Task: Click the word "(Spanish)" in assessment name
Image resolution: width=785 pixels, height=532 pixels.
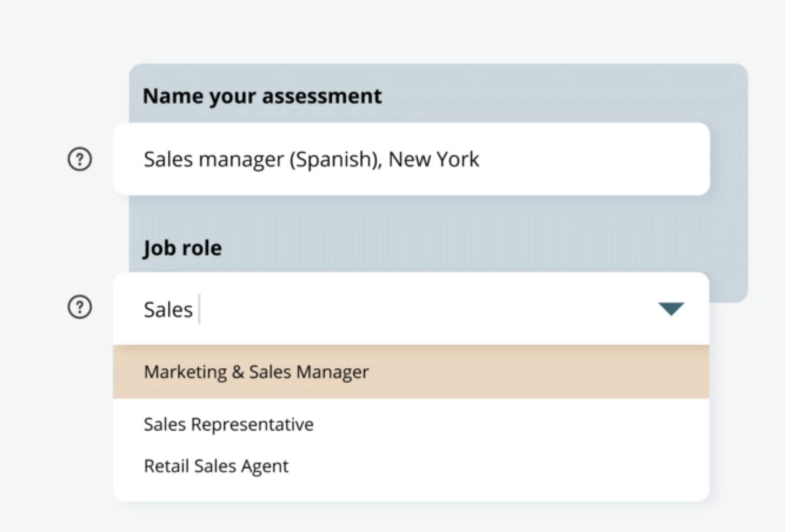Action: point(335,159)
